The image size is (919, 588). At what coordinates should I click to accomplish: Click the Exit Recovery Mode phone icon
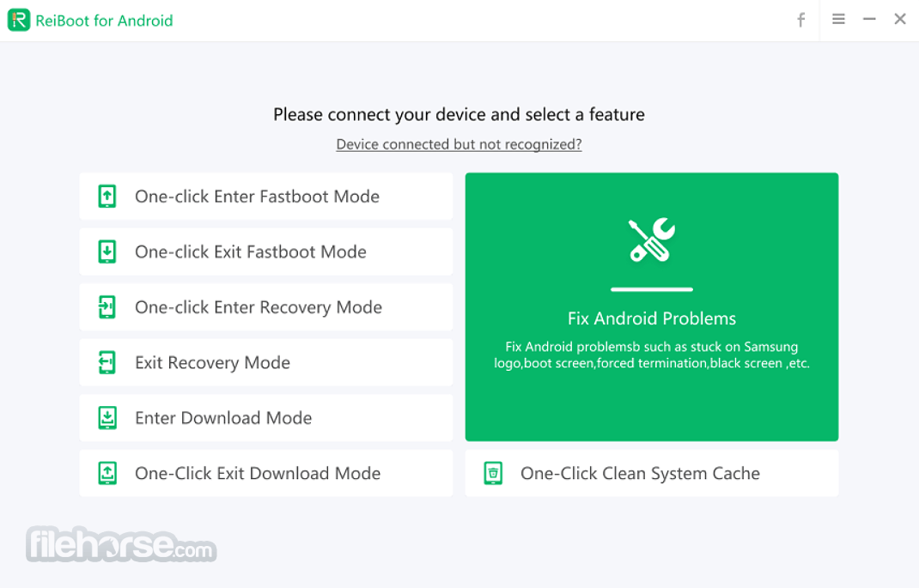(x=107, y=362)
